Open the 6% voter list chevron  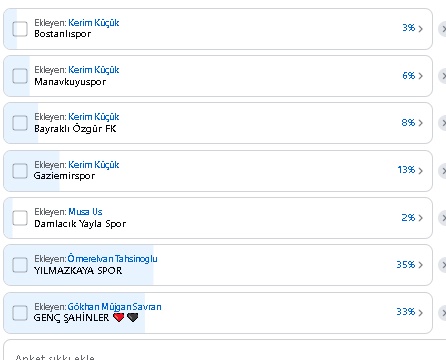(413, 76)
